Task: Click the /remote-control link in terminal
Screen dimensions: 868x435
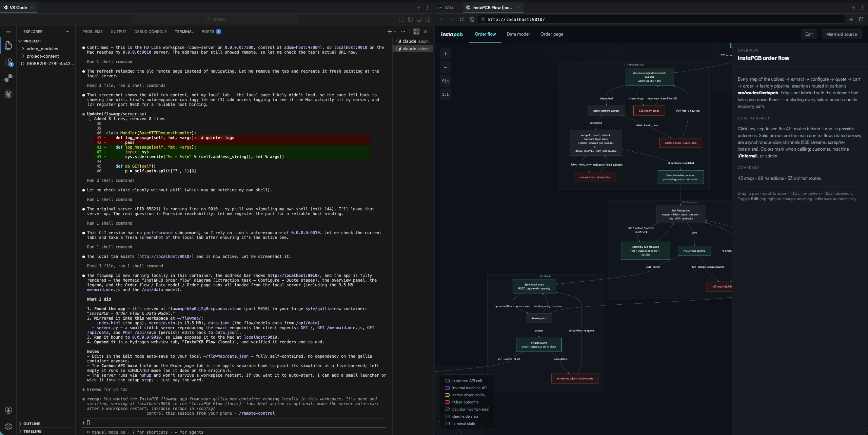Action: [x=257, y=413]
